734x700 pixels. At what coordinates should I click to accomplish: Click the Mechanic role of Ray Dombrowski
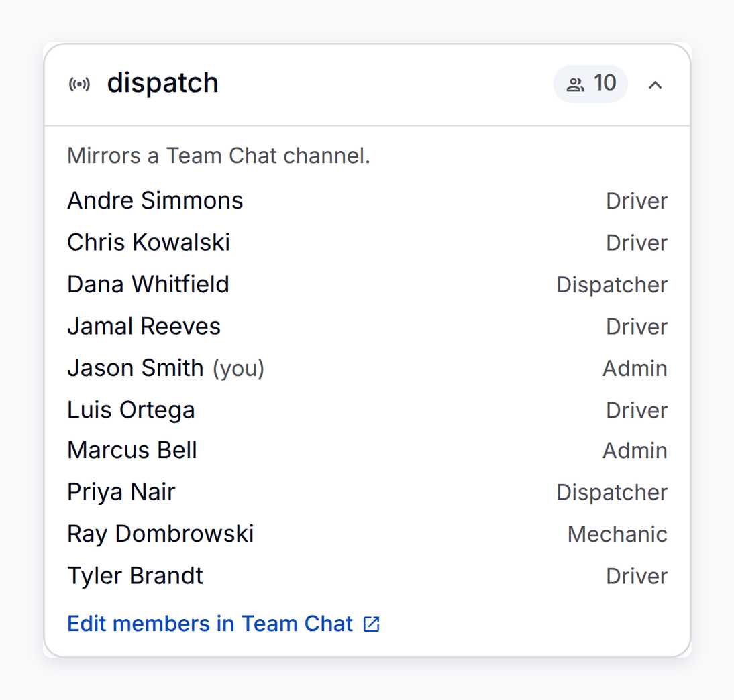(x=617, y=534)
